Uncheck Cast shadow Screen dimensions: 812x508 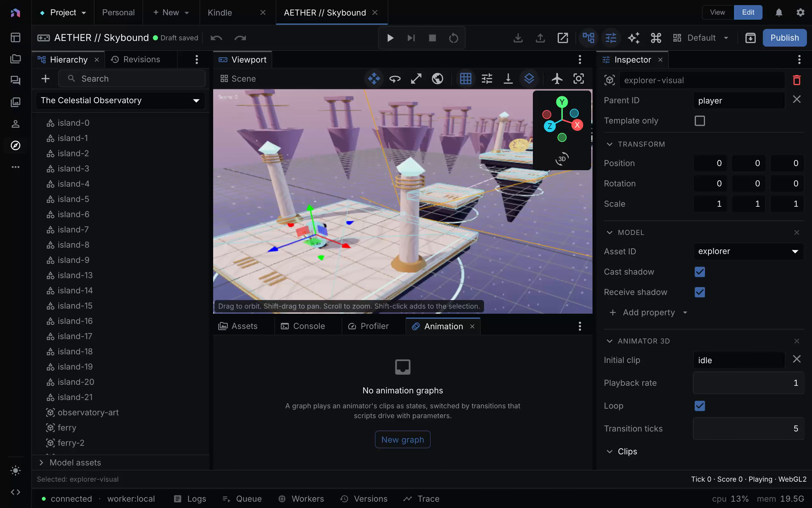pos(700,272)
